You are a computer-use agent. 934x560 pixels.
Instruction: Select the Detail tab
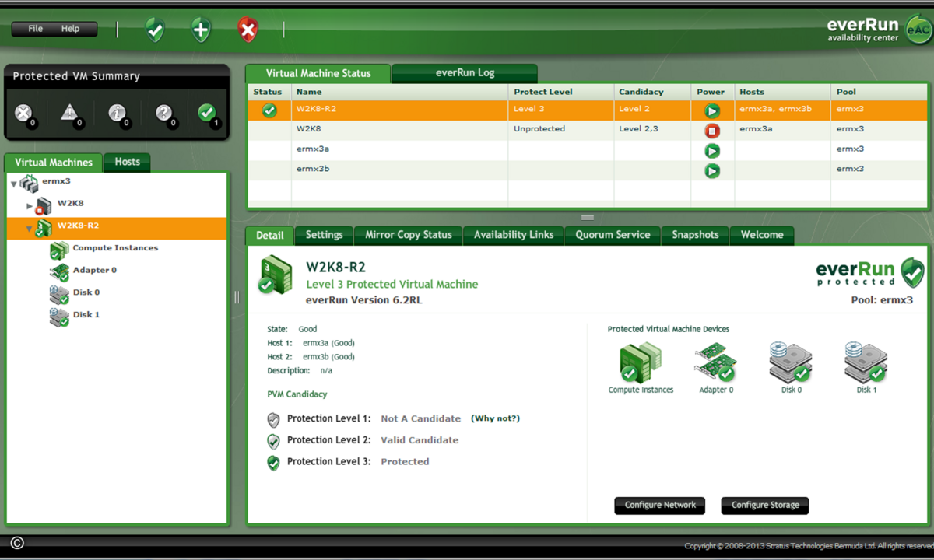point(270,235)
